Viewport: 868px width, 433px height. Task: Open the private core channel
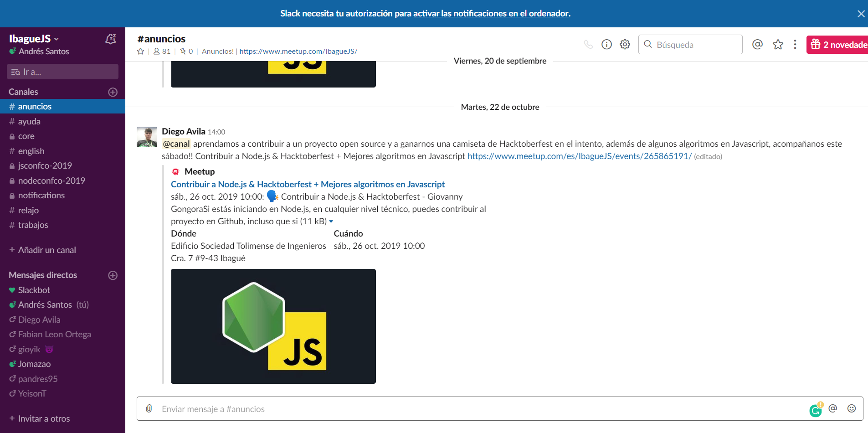pyautogui.click(x=62, y=136)
